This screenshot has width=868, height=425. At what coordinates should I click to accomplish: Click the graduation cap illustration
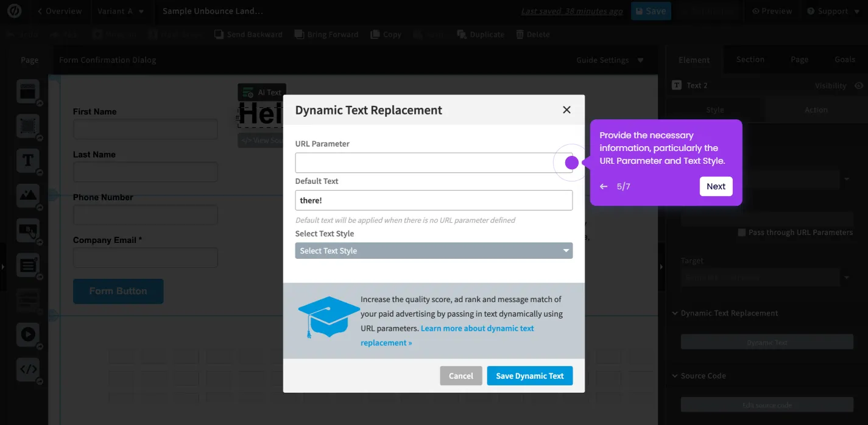tap(328, 317)
